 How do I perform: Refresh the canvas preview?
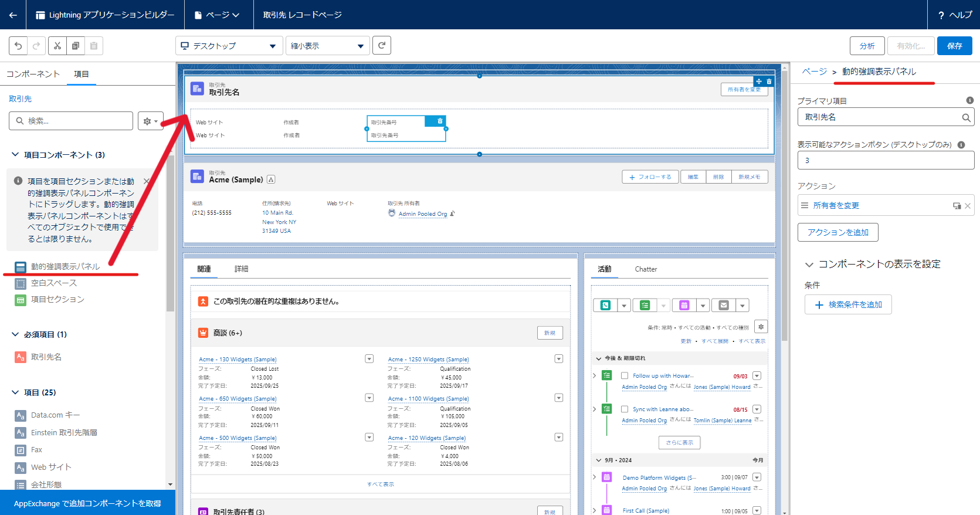(x=382, y=45)
